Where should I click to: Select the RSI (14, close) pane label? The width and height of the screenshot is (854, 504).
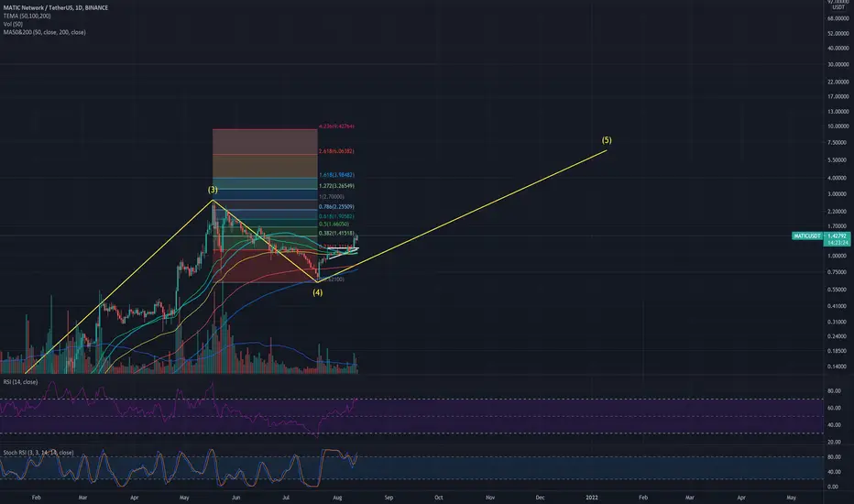[20, 382]
